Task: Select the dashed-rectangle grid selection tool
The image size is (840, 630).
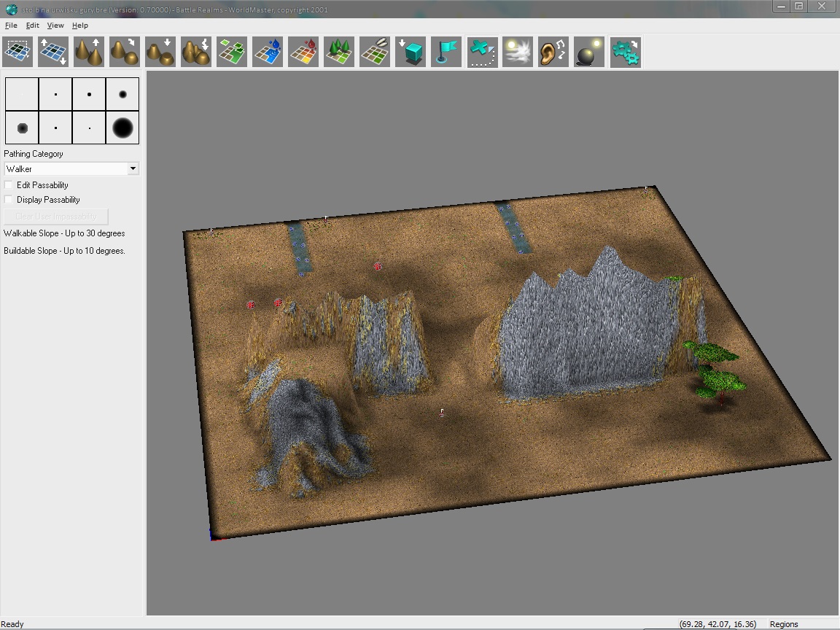Action: click(17, 52)
